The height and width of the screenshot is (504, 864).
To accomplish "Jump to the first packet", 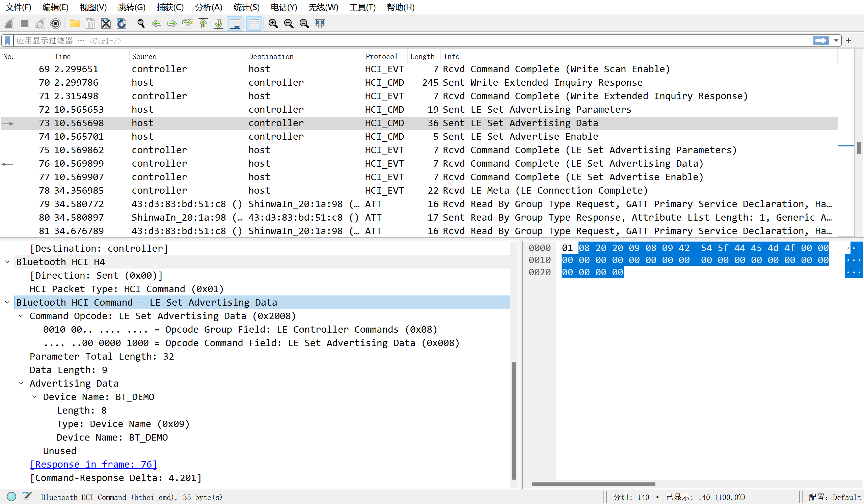I will click(203, 23).
